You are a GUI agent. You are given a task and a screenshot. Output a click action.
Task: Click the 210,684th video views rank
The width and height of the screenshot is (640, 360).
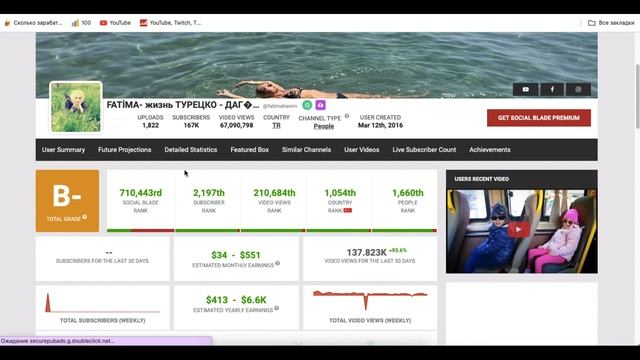[274, 193]
